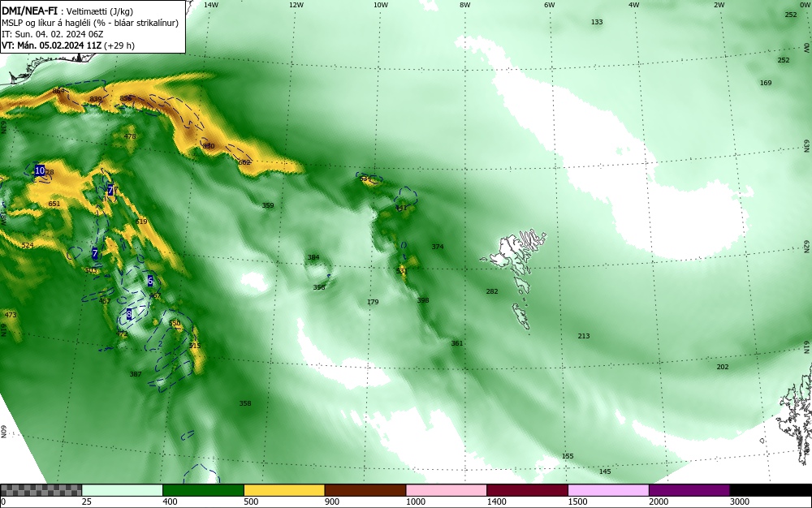Click the CAPE value 358
The height and width of the screenshot is (508, 812).
click(245, 403)
